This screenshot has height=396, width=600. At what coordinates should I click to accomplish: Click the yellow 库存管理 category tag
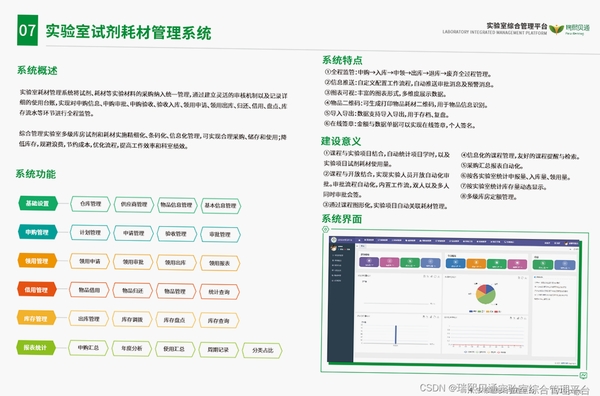[x=36, y=318]
